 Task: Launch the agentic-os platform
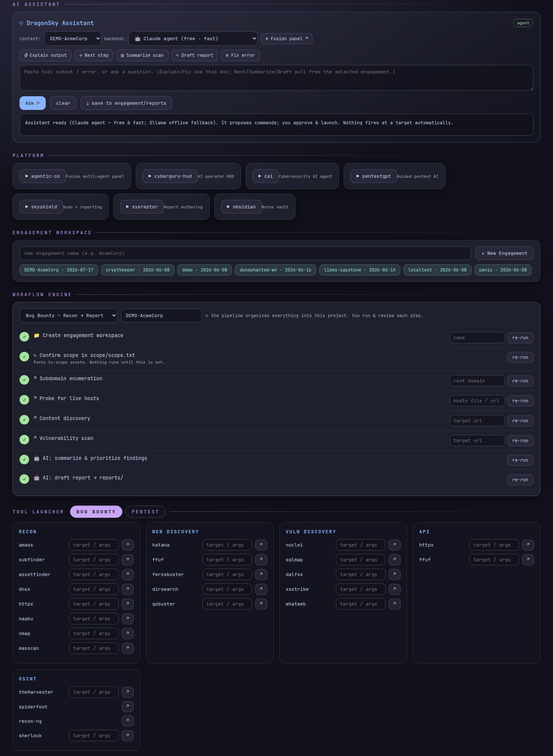point(43,176)
